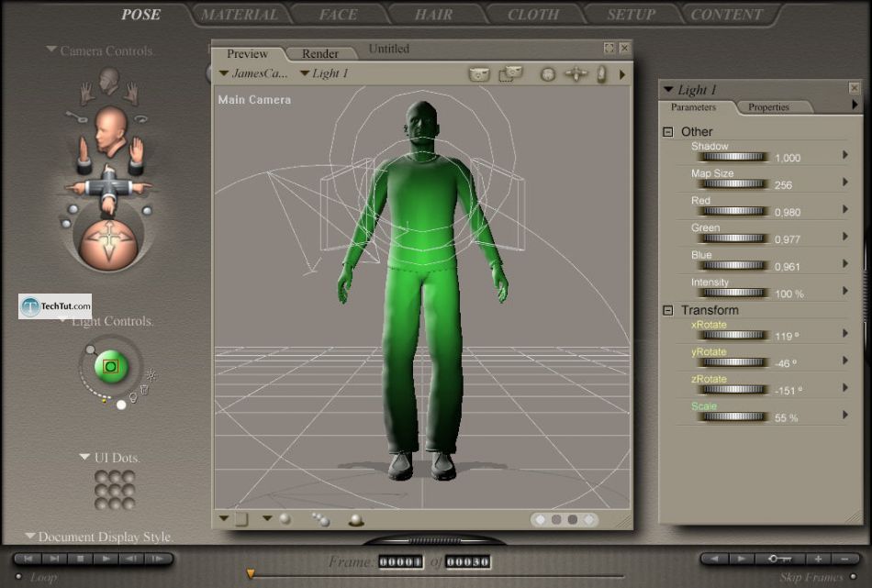Click the Delete Light trash icon

144,390
